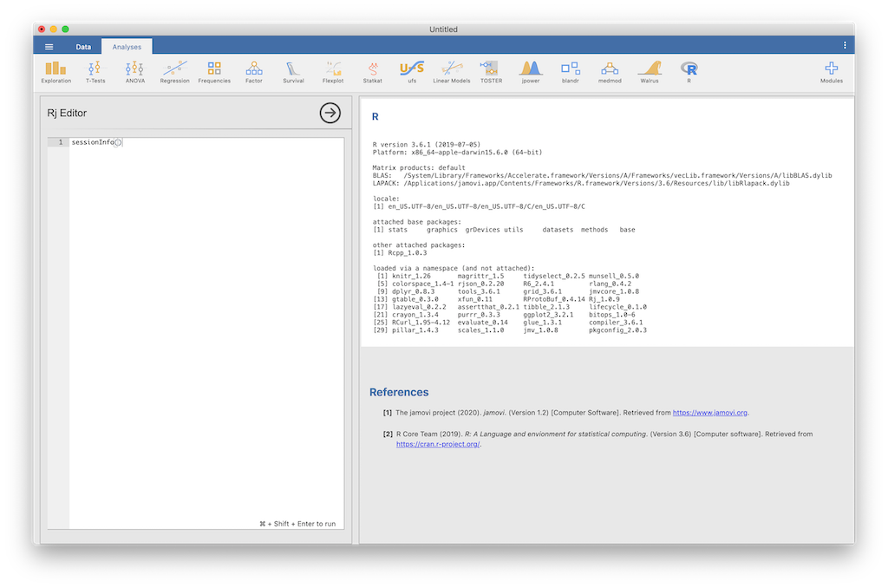Image resolution: width=888 pixels, height=588 pixels.
Task: Open the TOSTER module menu
Action: tap(491, 73)
